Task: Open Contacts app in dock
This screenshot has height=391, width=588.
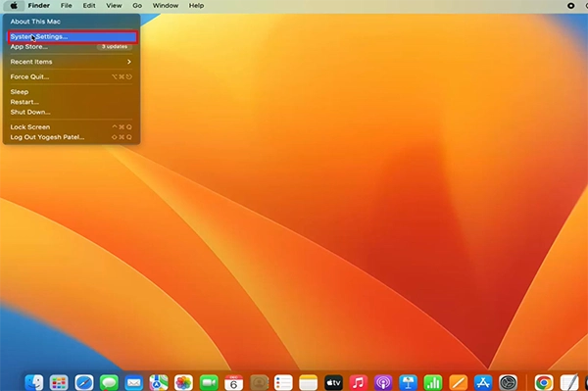Action: pyautogui.click(x=259, y=383)
